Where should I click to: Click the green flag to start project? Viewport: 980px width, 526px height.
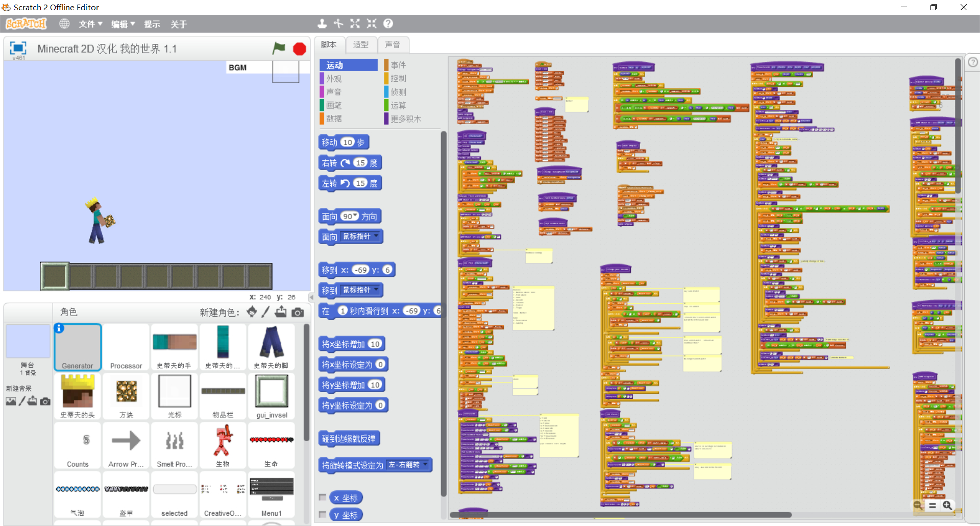tap(279, 49)
